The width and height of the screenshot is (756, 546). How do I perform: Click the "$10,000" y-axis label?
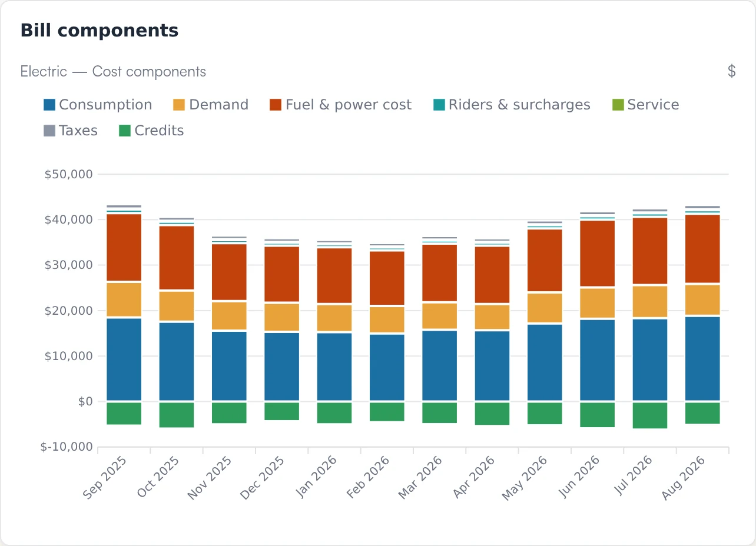pos(69,356)
